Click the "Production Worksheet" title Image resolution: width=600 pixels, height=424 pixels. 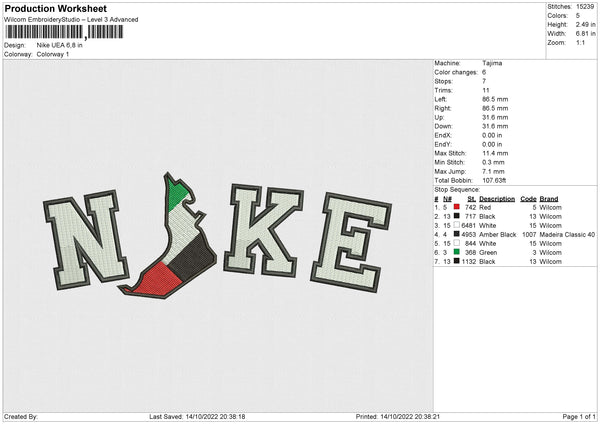tap(55, 8)
